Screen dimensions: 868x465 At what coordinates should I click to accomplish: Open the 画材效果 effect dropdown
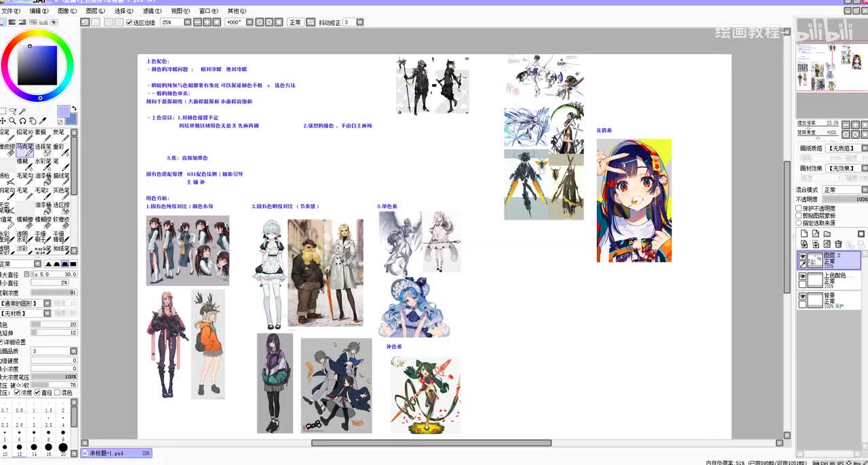[x=864, y=168]
